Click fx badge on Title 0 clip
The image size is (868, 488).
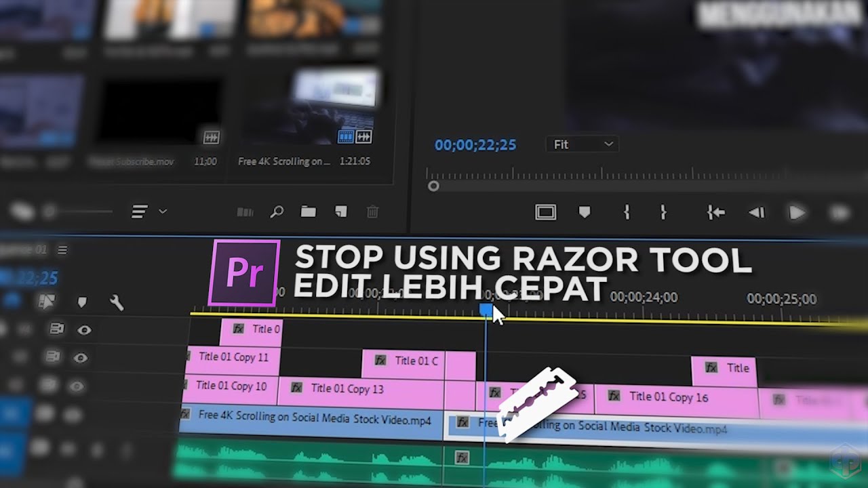[x=239, y=329]
